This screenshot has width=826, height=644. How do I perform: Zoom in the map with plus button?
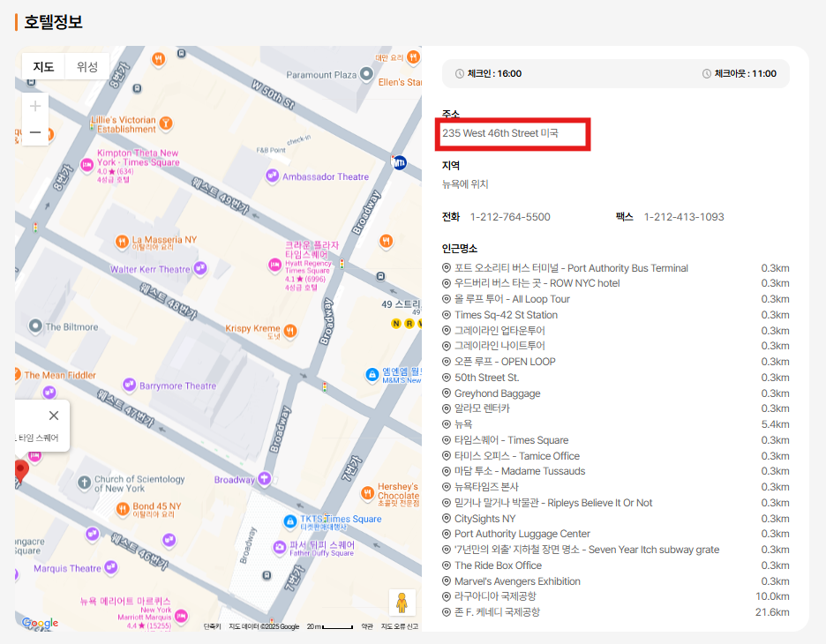click(x=35, y=107)
